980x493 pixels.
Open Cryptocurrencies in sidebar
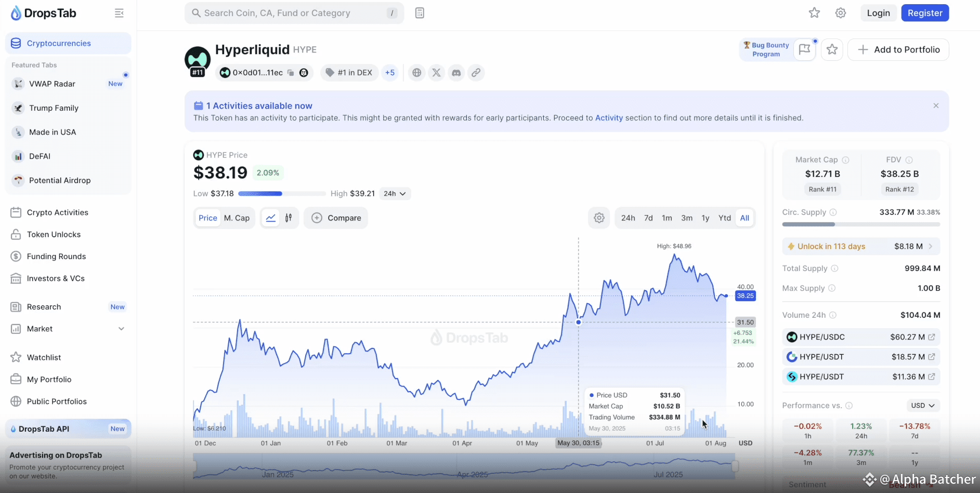(x=68, y=43)
